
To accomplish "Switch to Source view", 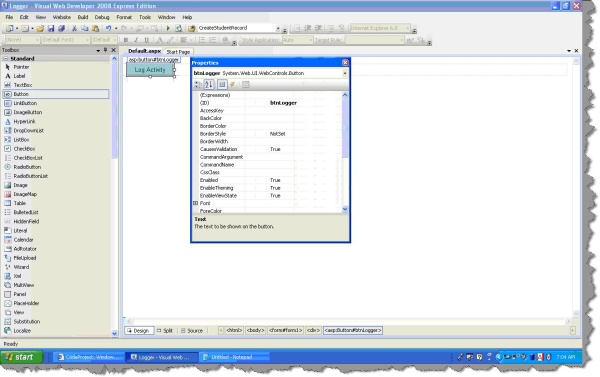I will point(192,331).
